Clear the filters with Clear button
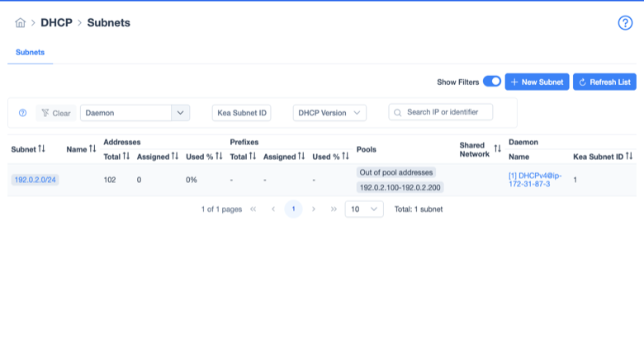Image resolution: width=644 pixels, height=362 pixels. point(56,113)
